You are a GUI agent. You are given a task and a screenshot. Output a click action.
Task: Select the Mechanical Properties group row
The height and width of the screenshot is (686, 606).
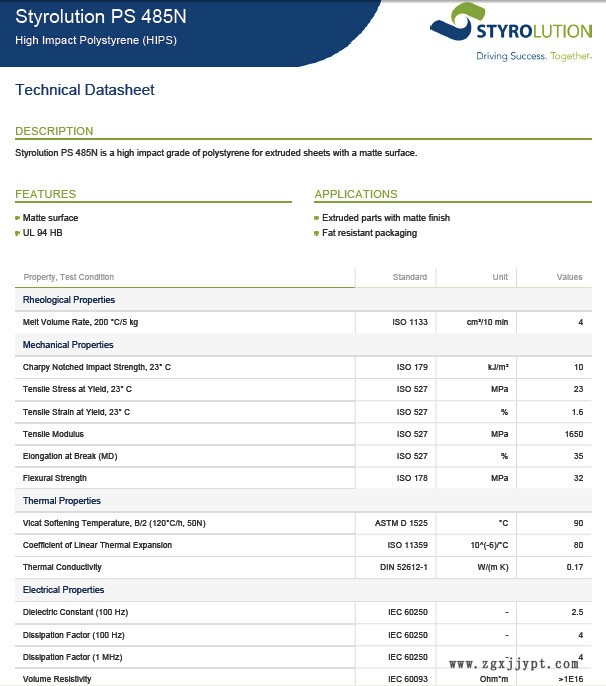click(68, 345)
